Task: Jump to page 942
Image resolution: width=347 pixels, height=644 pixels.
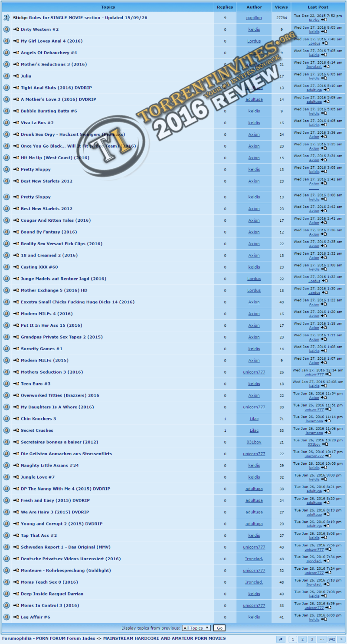Action: point(332,639)
